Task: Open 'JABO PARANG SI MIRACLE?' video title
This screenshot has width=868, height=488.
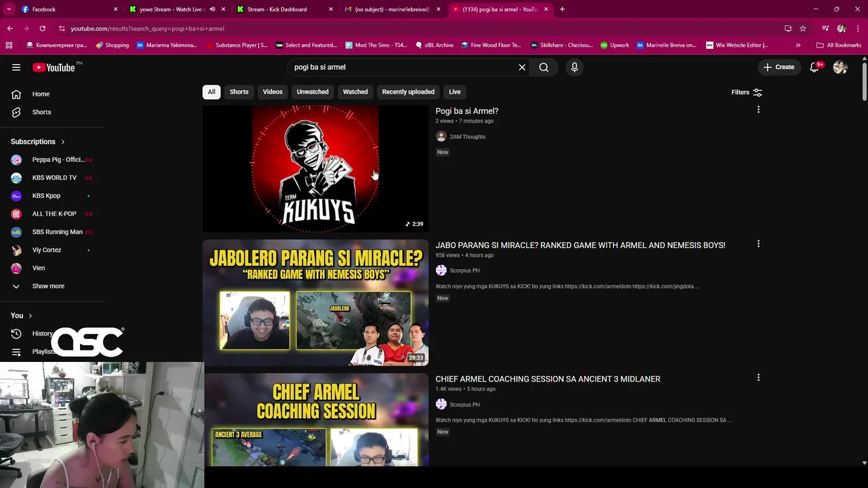Action: click(x=580, y=245)
